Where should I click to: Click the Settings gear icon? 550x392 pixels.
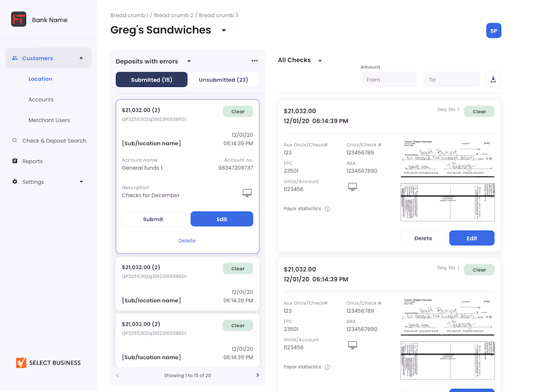click(14, 181)
